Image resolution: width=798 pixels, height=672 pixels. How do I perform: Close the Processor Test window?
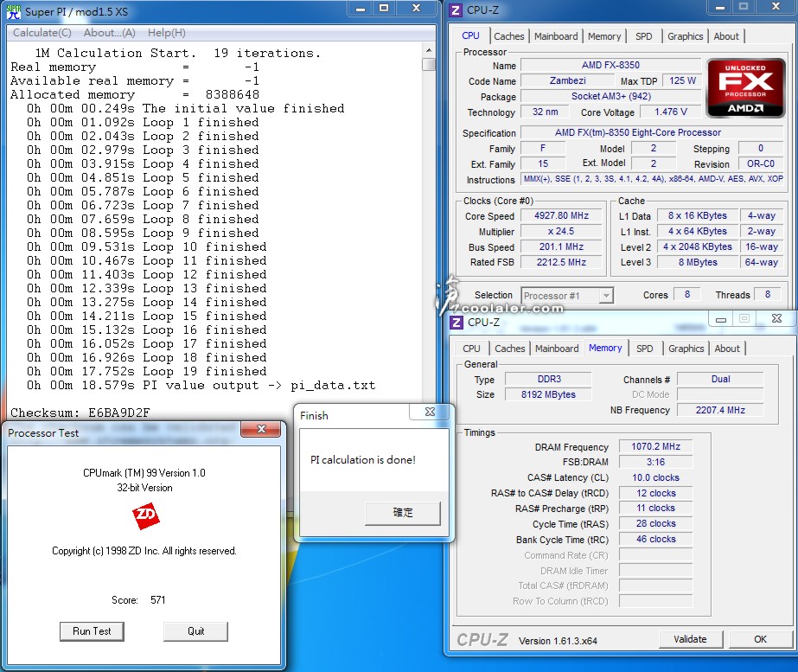(x=261, y=429)
